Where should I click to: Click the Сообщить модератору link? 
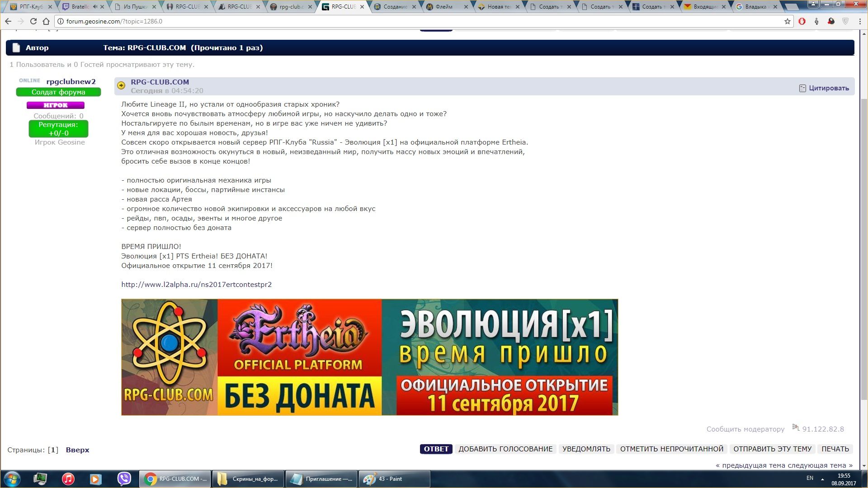point(745,429)
